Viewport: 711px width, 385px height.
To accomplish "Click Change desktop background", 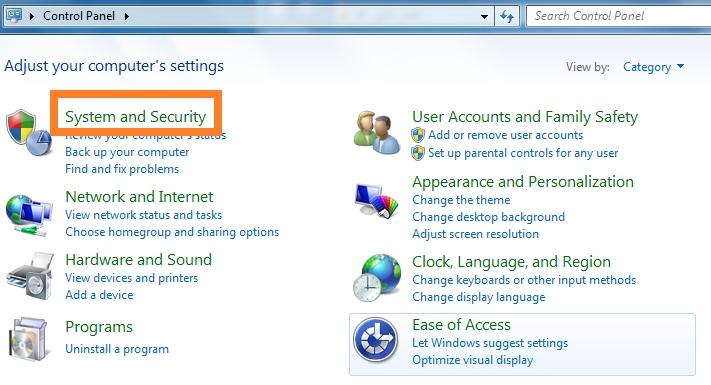I will tap(488, 217).
